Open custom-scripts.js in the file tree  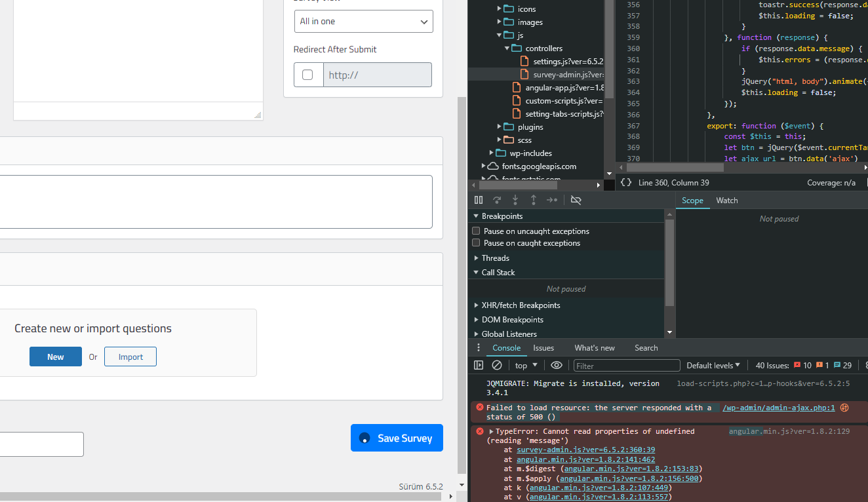559,101
